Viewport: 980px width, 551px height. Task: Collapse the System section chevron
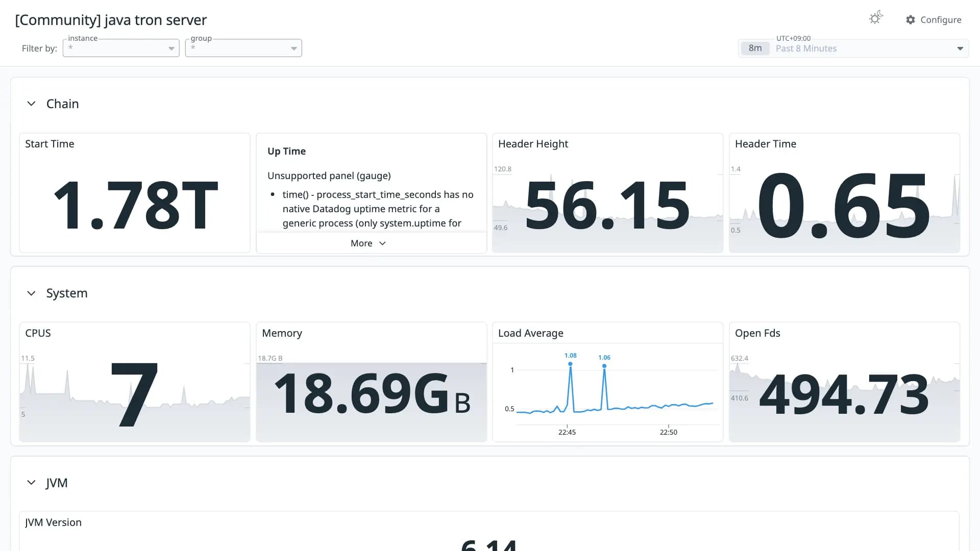tap(31, 293)
